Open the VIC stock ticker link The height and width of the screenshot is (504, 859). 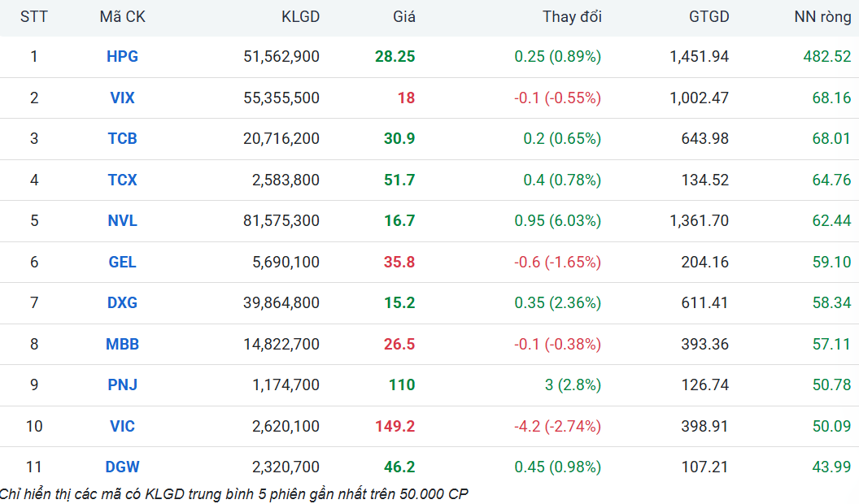[x=122, y=426]
